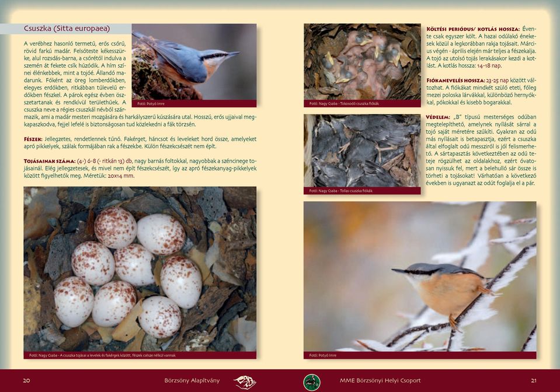Click the eggs photo caption by Nagy Csaba
Viewport: 560px width, 392px height.
(x=102, y=355)
